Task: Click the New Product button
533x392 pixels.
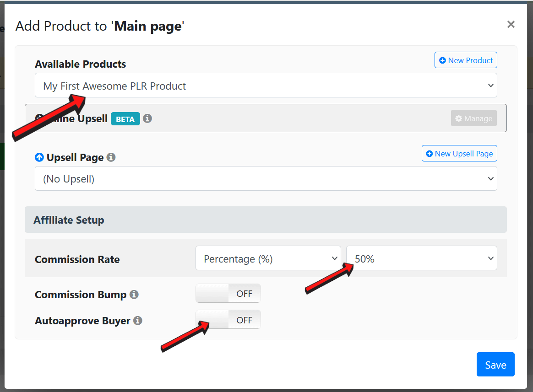Action: pyautogui.click(x=466, y=60)
